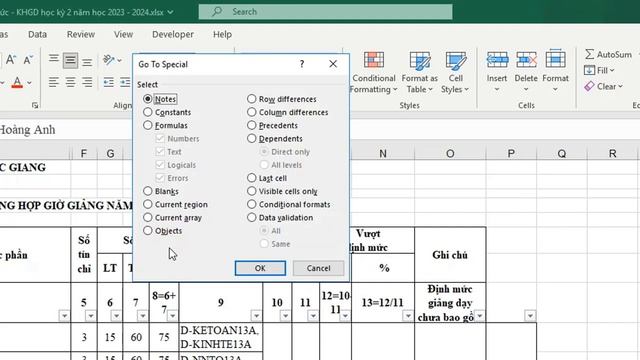Pick Visible cells only option
640x360 pixels.
(x=251, y=191)
